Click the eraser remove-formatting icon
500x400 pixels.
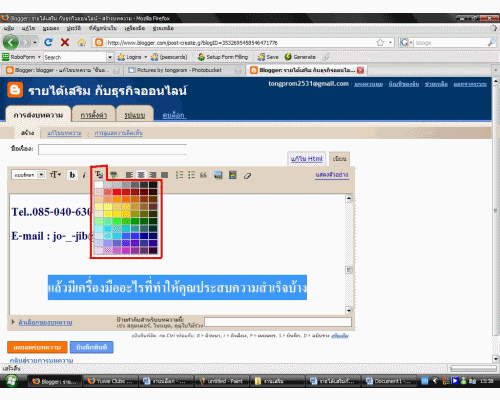click(247, 175)
